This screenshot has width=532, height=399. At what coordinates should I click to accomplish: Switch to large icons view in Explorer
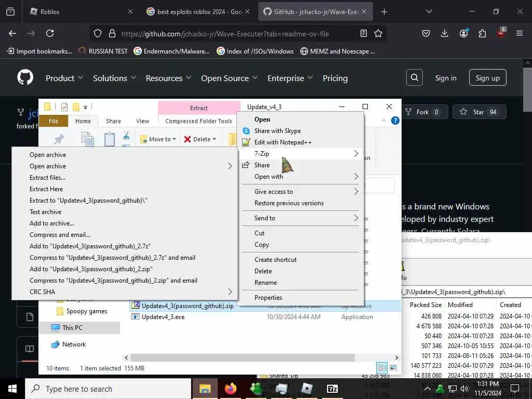[394, 368]
